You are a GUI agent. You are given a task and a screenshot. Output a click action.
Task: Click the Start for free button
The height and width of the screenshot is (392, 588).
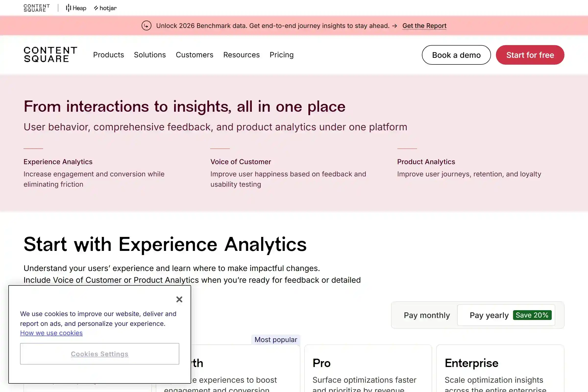530,55
